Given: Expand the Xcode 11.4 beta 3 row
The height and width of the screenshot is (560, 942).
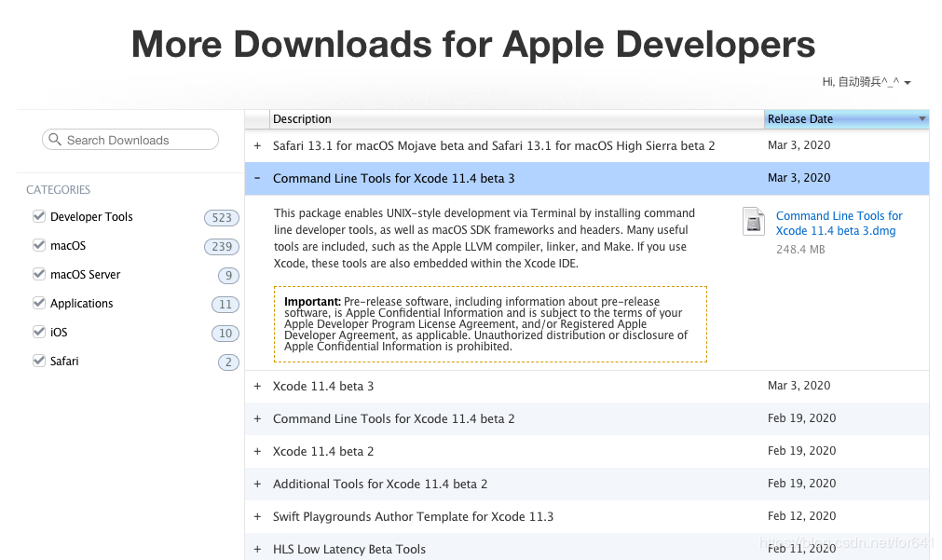Looking at the screenshot, I should pyautogui.click(x=257, y=387).
